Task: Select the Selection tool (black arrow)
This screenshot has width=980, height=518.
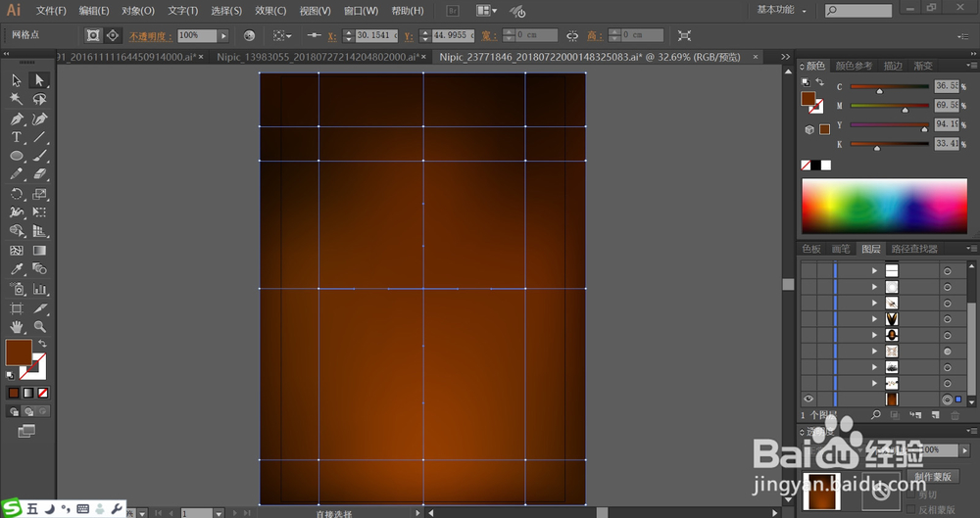Action: [17, 80]
